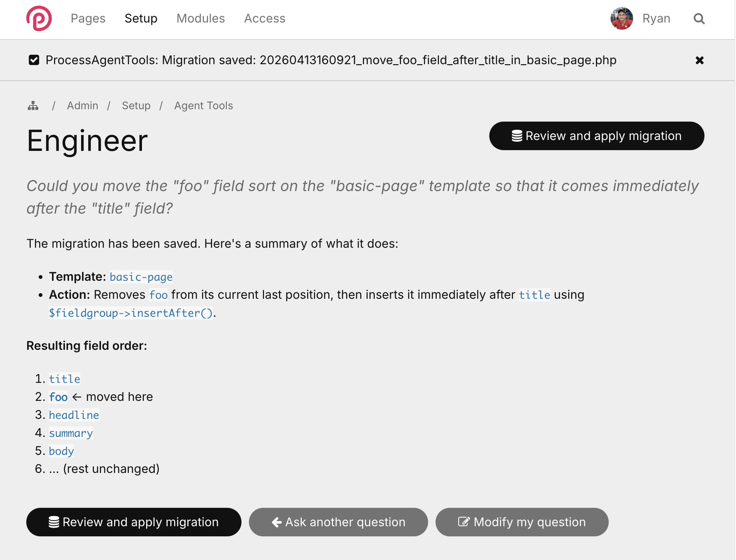Click Ryan's profile avatar
Image resolution: width=736 pixels, height=560 pixels.
621,18
